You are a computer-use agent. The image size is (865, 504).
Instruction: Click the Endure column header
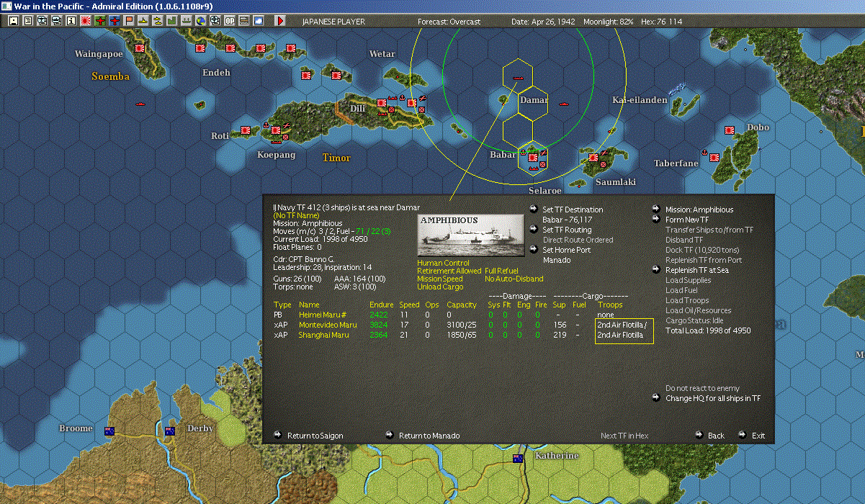[381, 305]
